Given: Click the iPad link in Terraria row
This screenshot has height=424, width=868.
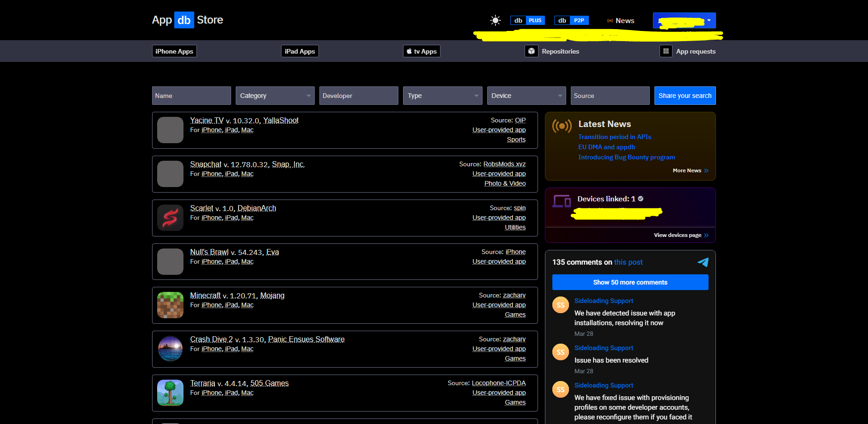Looking at the screenshot, I should point(231,393).
